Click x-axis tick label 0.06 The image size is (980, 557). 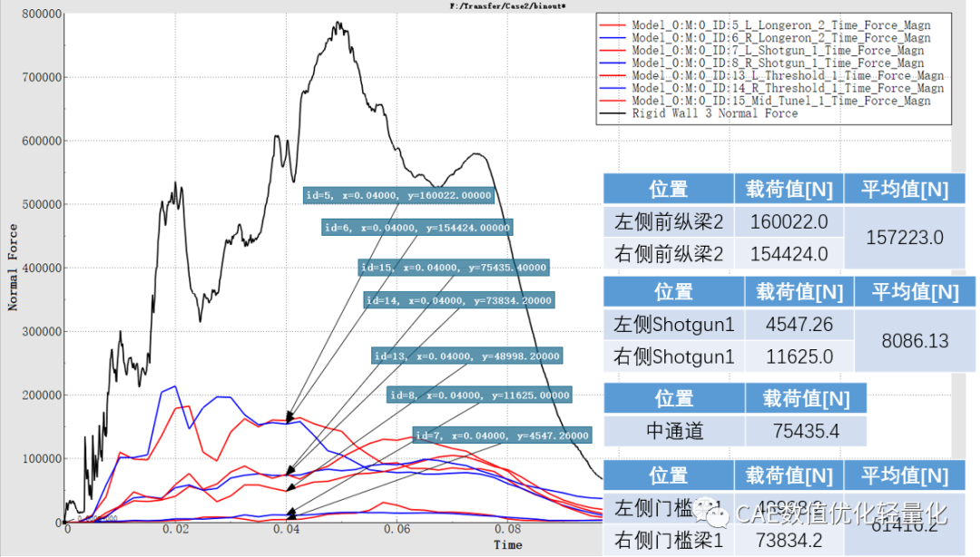tap(397, 530)
